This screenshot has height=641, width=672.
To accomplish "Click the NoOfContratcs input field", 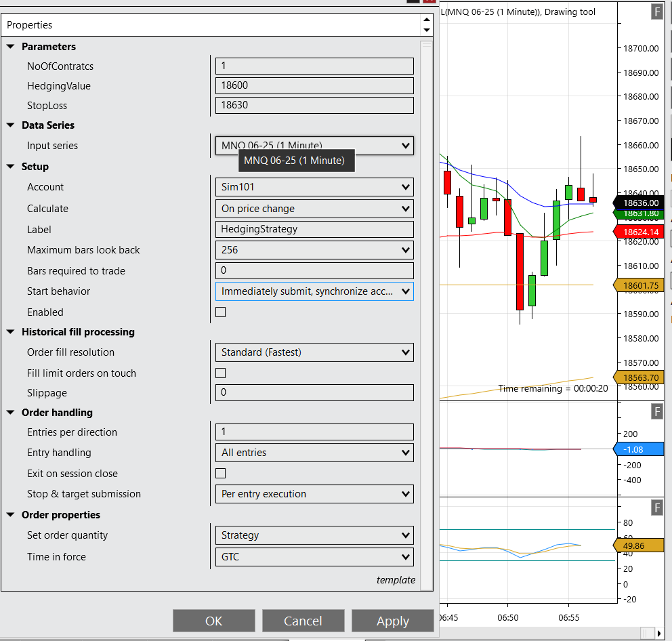I will [314, 66].
